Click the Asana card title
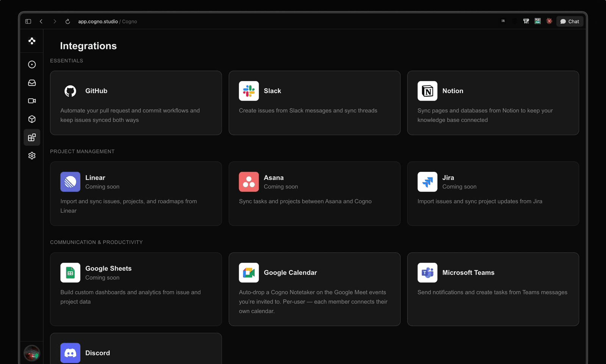 [273, 178]
